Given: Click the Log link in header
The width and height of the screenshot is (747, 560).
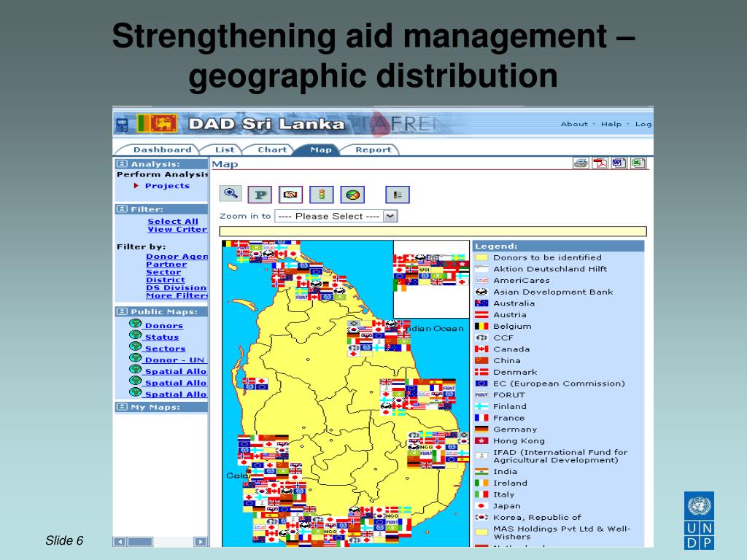Looking at the screenshot, I should (643, 124).
